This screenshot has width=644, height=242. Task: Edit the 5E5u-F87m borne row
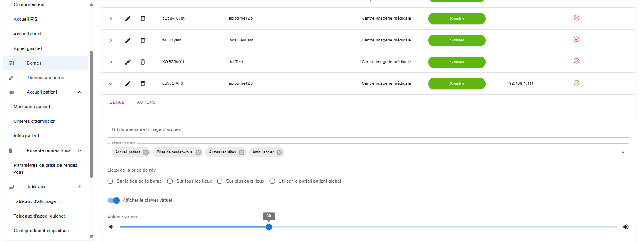[128, 18]
